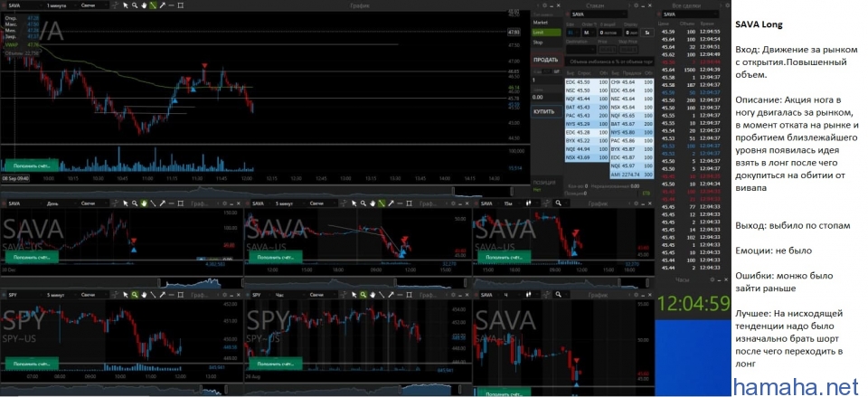Select zoom magnifier in main SAVA 1-minute chart
Viewport: 868px width, 397px height.
pos(135,5)
